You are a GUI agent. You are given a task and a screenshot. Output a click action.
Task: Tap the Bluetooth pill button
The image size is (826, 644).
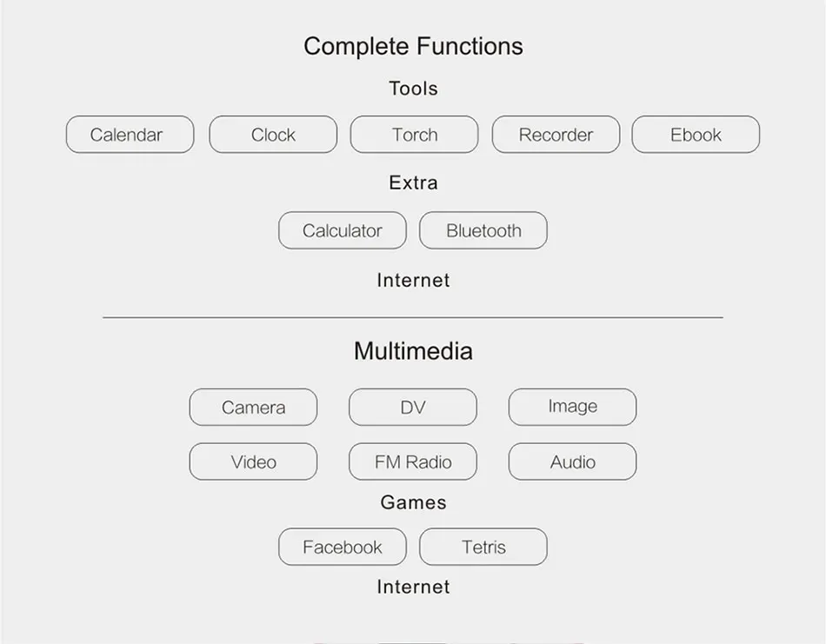click(483, 230)
